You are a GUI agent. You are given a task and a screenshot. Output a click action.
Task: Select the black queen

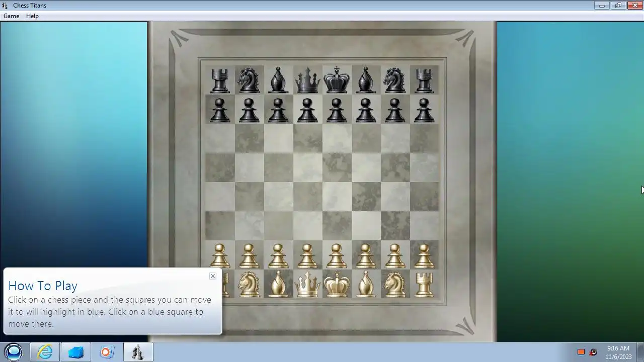click(307, 80)
